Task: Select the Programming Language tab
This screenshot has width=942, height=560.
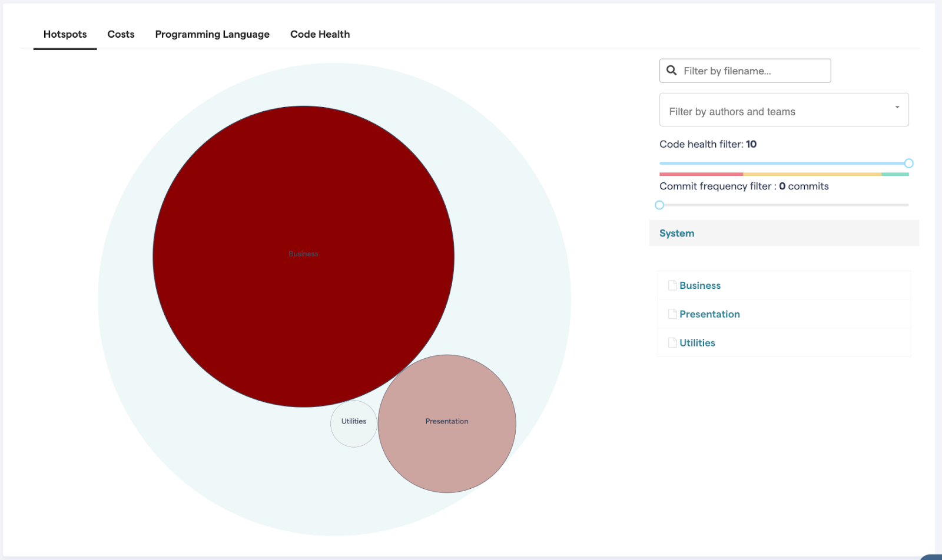Action: pos(212,34)
